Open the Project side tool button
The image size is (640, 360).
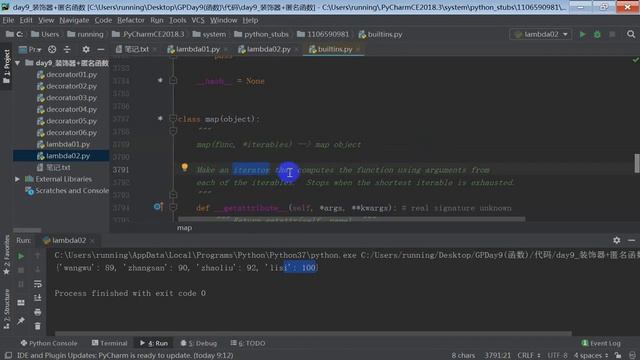[x=7, y=67]
